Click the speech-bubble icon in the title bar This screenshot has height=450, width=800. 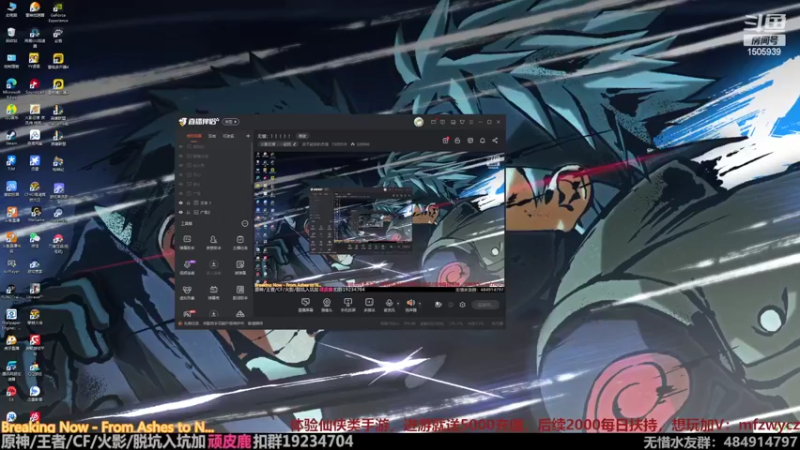[443, 122]
